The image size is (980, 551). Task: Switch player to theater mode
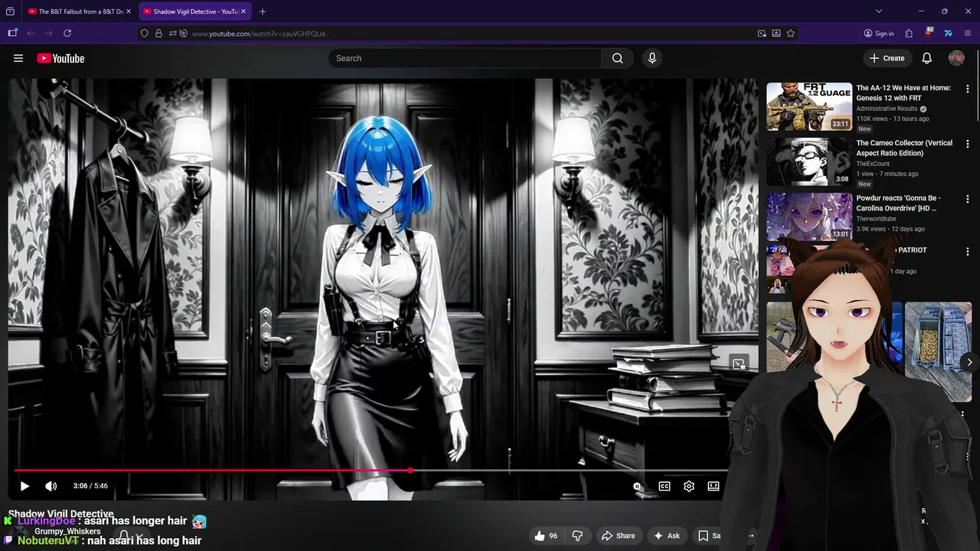pos(714,486)
